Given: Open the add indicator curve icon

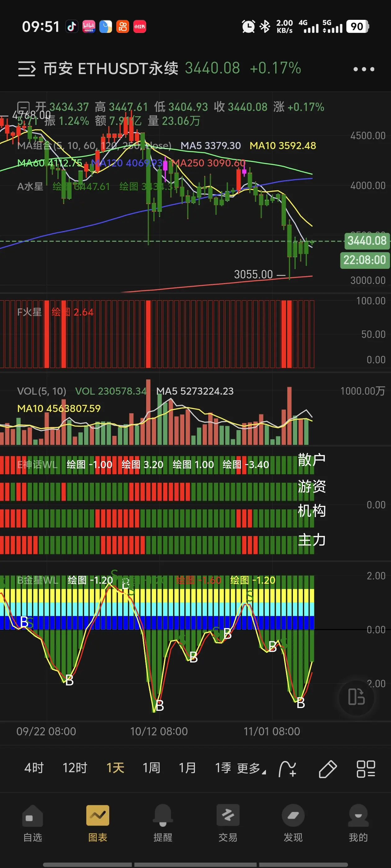Looking at the screenshot, I should point(287,769).
